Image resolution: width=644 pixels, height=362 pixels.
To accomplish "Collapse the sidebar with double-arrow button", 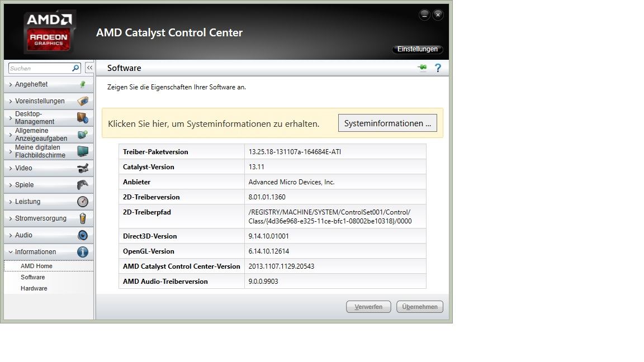I will pos(89,68).
